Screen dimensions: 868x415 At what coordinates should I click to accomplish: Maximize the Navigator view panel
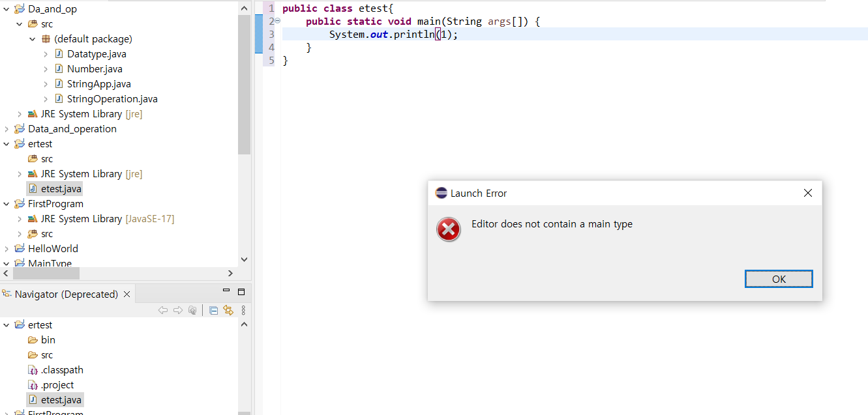tap(241, 292)
